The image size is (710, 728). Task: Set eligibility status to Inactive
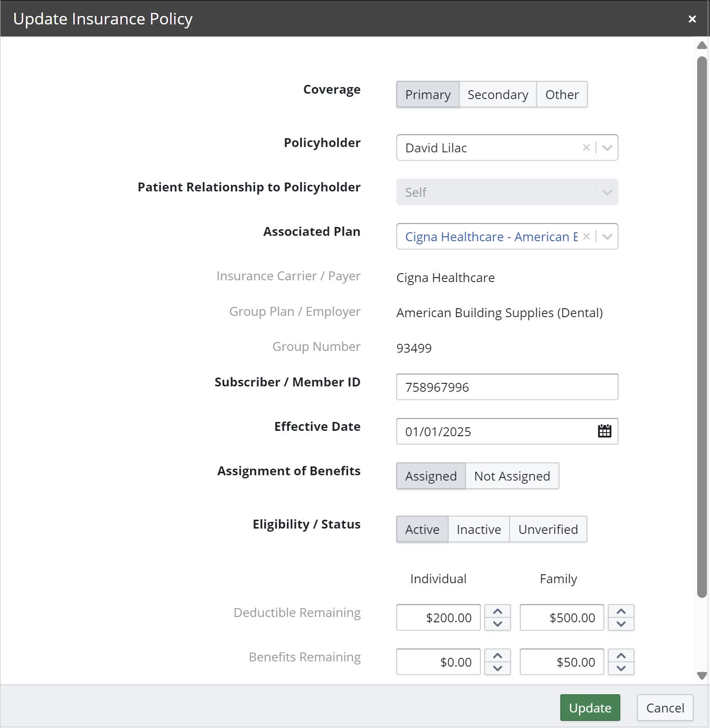[479, 529]
